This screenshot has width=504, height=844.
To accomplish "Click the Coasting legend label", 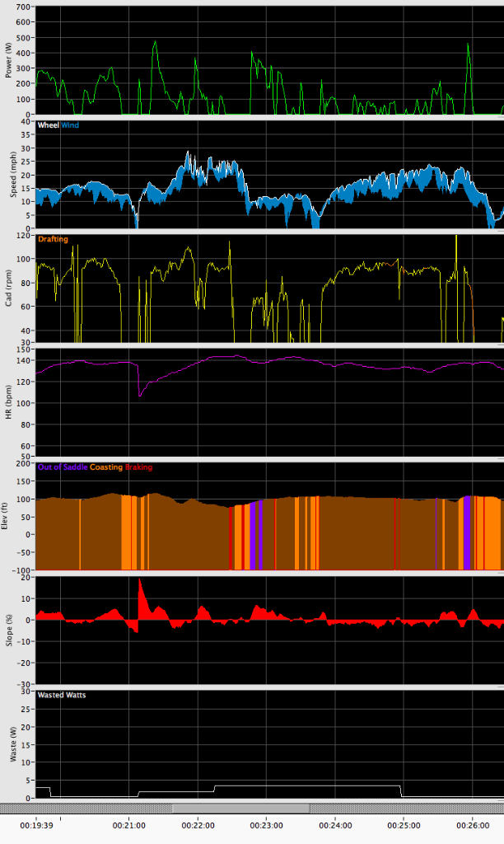I will (106, 467).
